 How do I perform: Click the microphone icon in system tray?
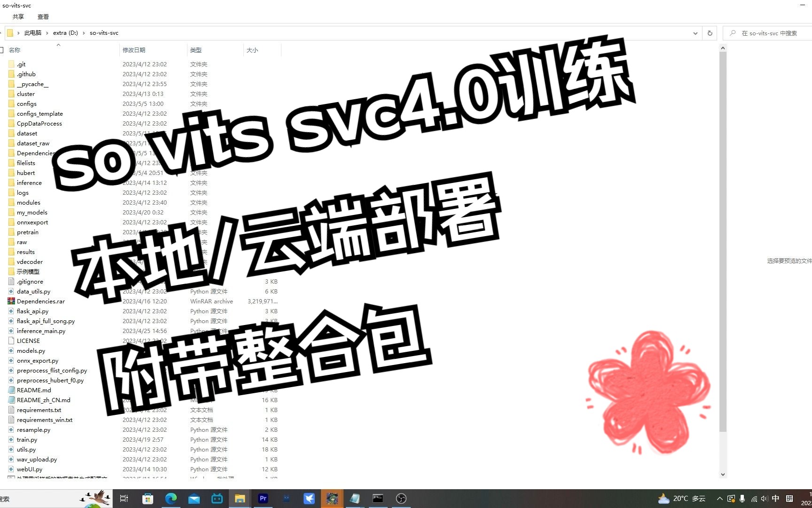[742, 499]
